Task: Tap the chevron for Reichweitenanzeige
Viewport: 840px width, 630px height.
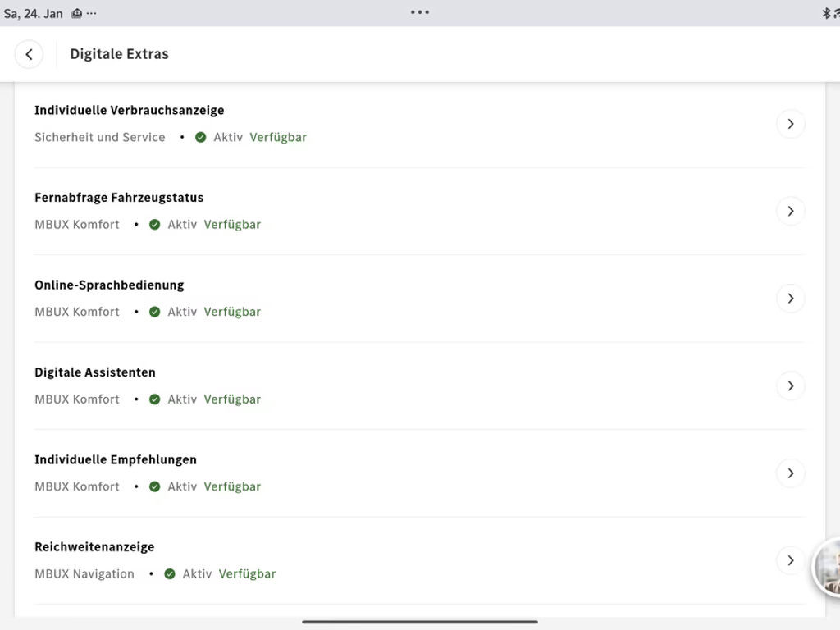Action: tap(790, 560)
